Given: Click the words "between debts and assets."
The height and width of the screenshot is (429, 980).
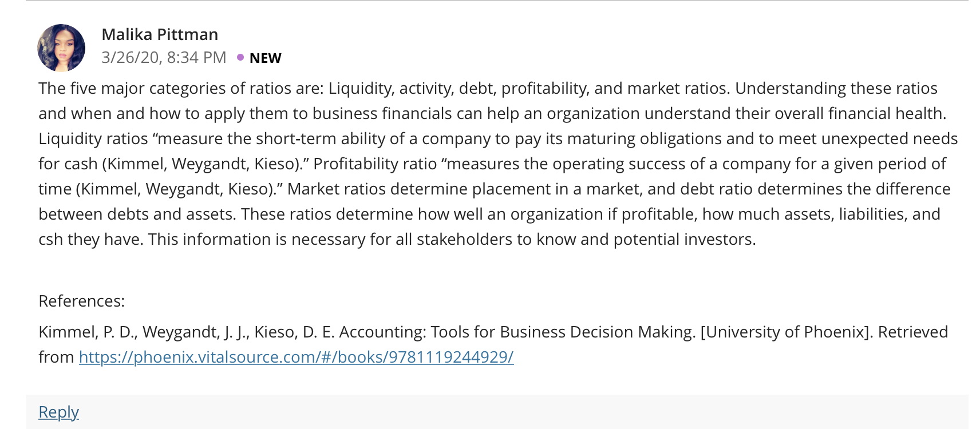Looking at the screenshot, I should click(x=137, y=214).
